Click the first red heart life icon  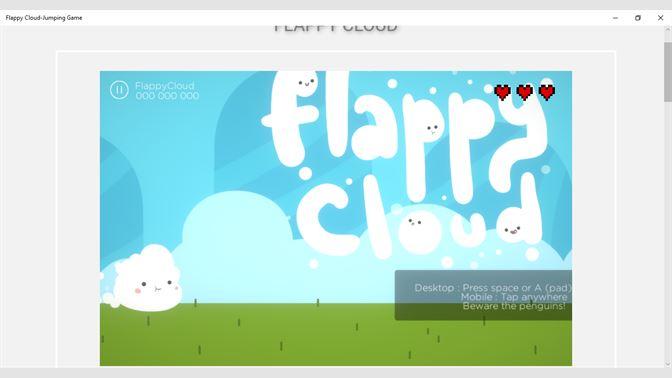click(x=502, y=92)
